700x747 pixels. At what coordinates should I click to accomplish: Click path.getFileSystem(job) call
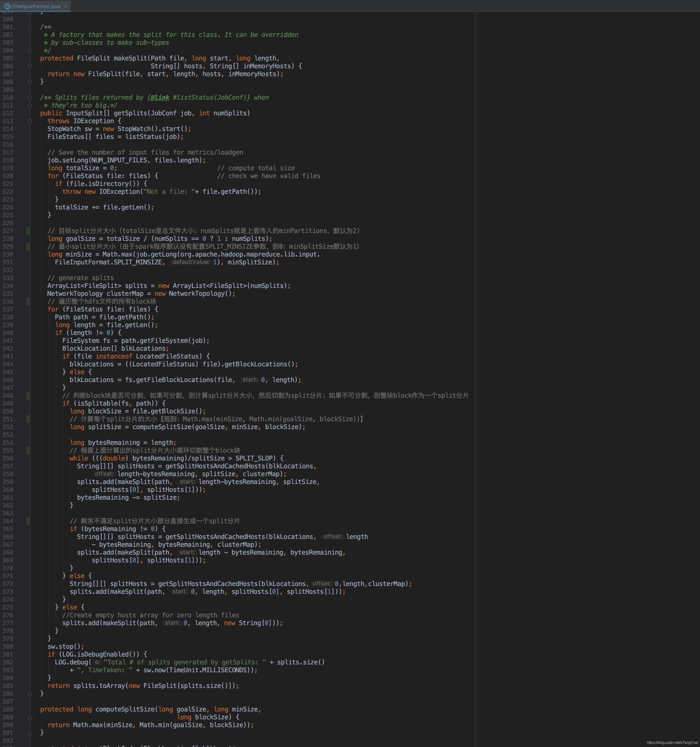[163, 341]
